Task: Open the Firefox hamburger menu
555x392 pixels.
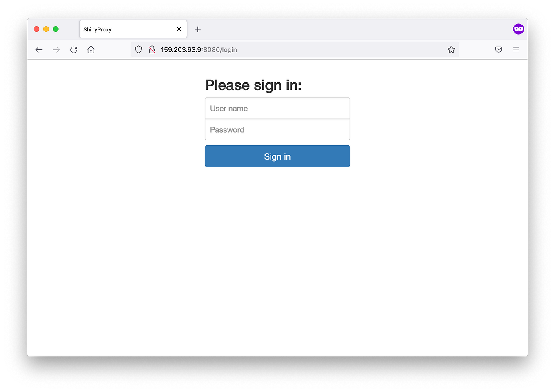Action: (516, 49)
